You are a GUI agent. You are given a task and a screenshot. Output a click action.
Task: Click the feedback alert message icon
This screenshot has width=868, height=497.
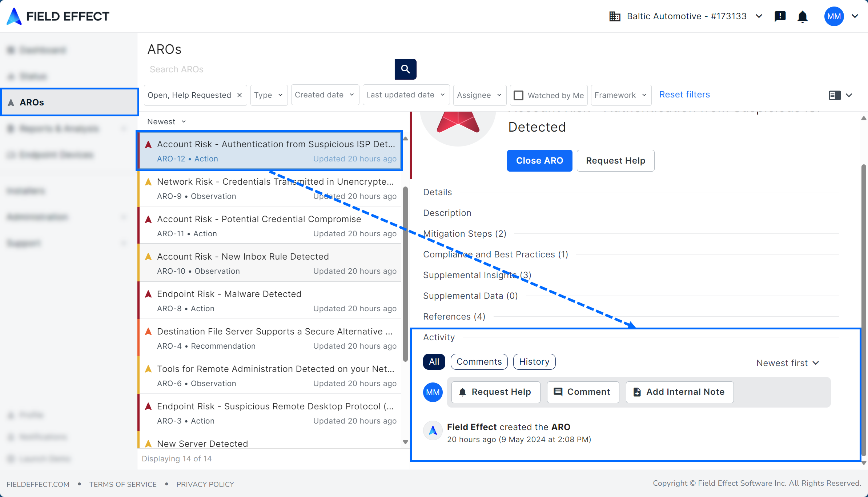[x=780, y=16]
